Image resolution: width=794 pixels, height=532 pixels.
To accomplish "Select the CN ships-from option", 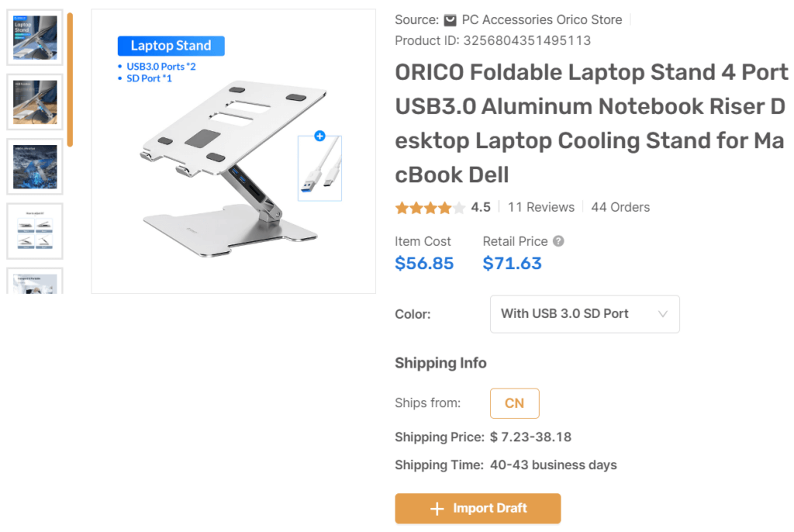I will click(x=514, y=403).
